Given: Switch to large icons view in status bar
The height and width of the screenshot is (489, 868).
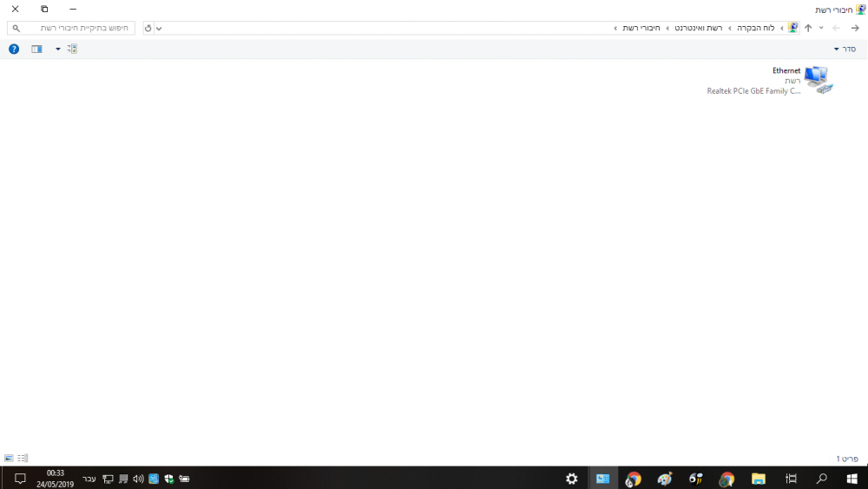Looking at the screenshot, I should [x=9, y=459].
